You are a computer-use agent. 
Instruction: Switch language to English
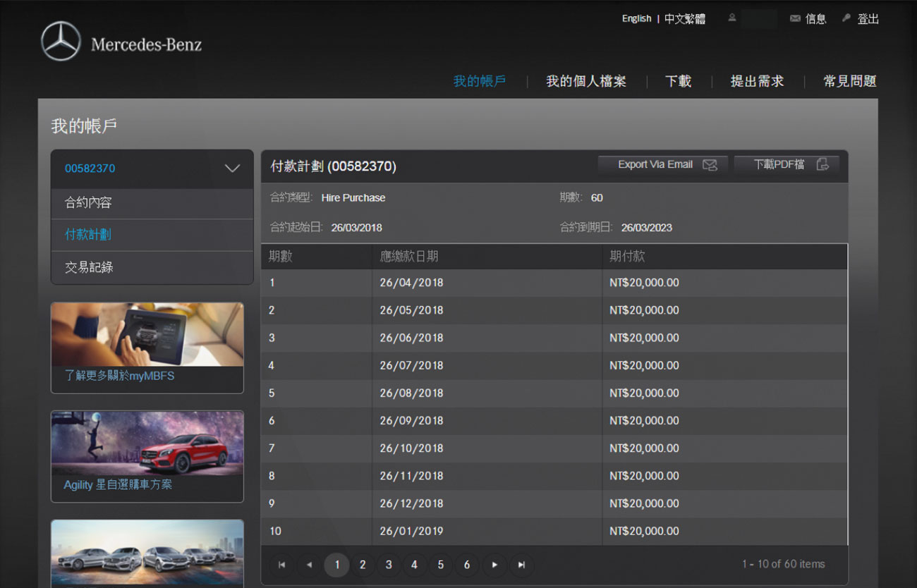tap(636, 19)
